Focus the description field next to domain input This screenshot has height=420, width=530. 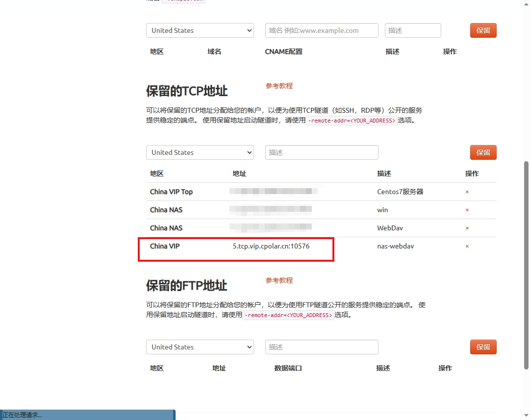tap(412, 30)
